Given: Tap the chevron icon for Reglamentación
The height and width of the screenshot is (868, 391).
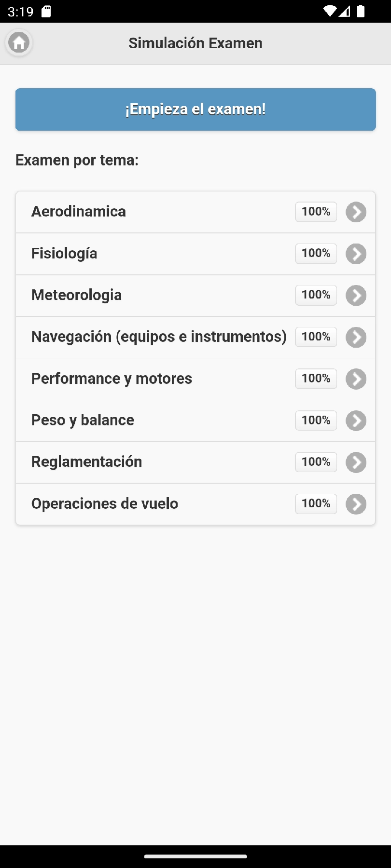Looking at the screenshot, I should coord(356,462).
